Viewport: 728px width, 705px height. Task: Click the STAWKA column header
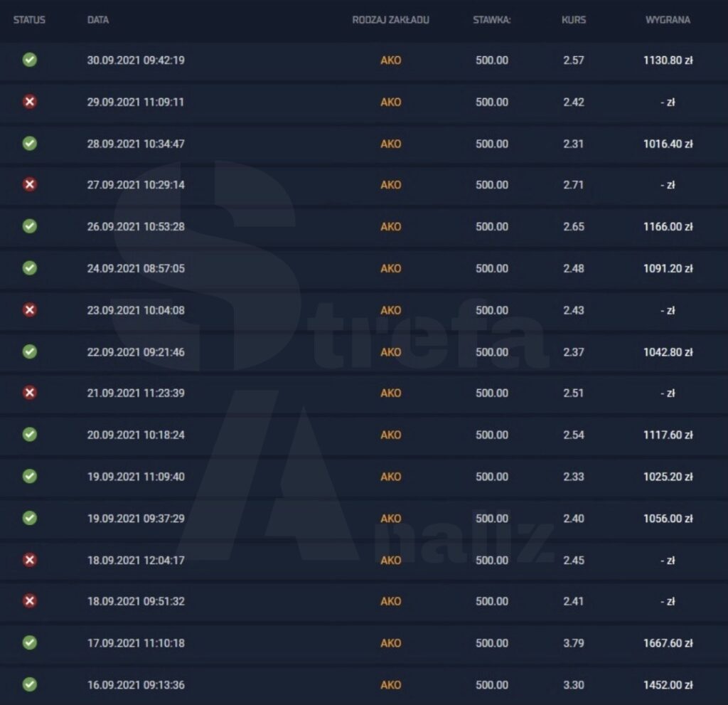(x=492, y=20)
